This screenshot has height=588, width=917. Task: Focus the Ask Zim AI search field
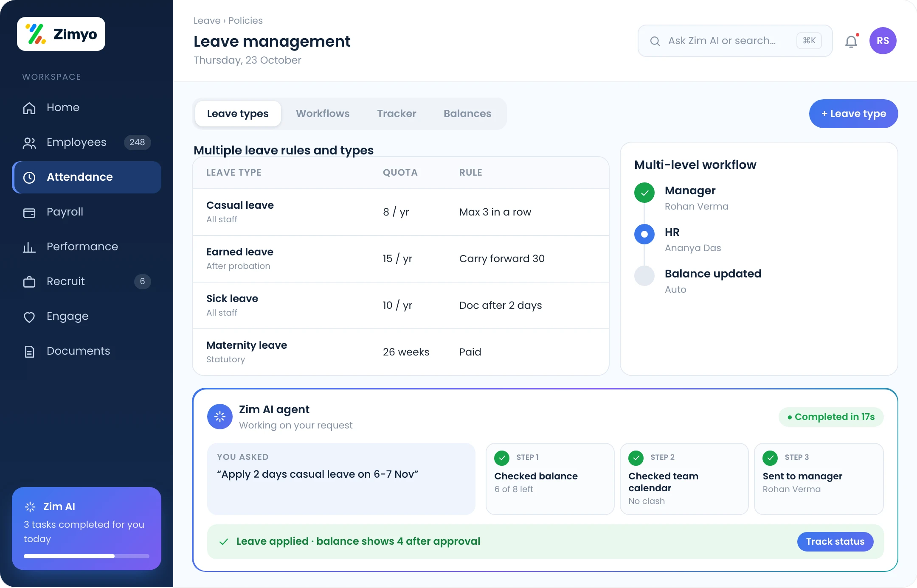point(735,41)
